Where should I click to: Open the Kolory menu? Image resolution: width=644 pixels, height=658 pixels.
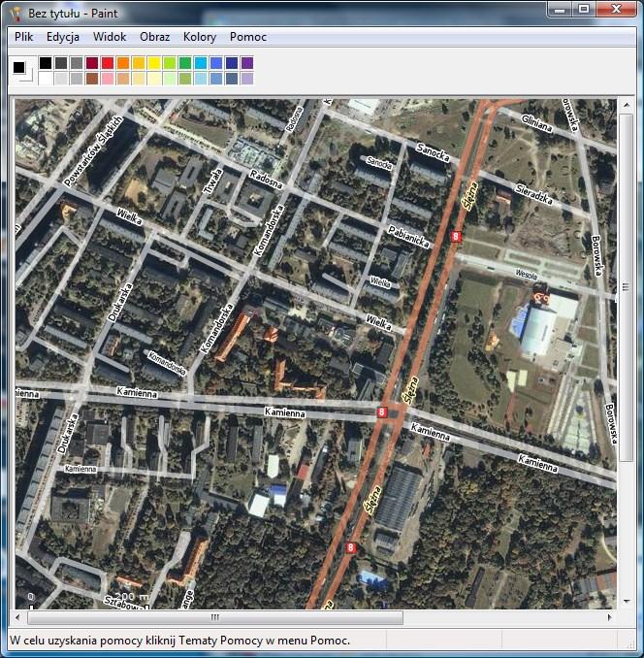[200, 37]
